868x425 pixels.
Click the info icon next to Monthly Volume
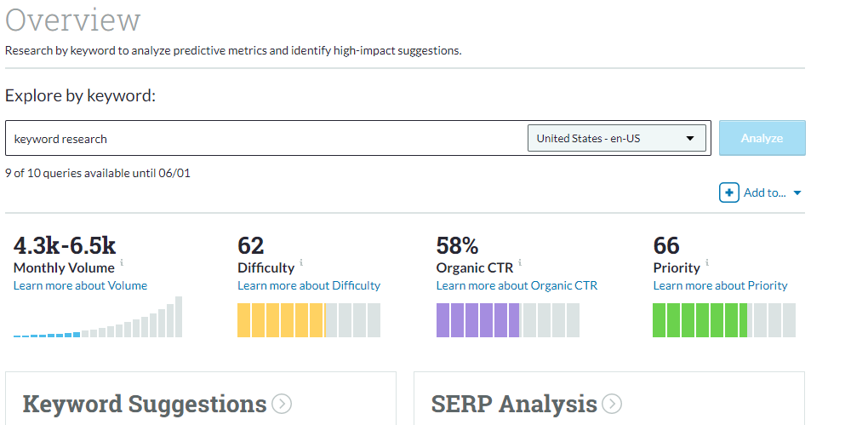122,263
